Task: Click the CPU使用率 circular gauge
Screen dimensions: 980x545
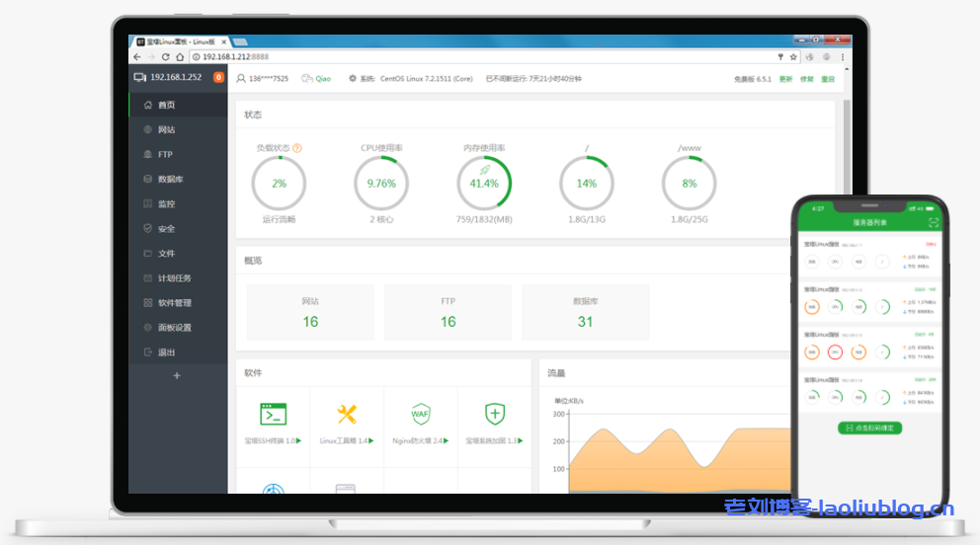Action: click(x=381, y=183)
